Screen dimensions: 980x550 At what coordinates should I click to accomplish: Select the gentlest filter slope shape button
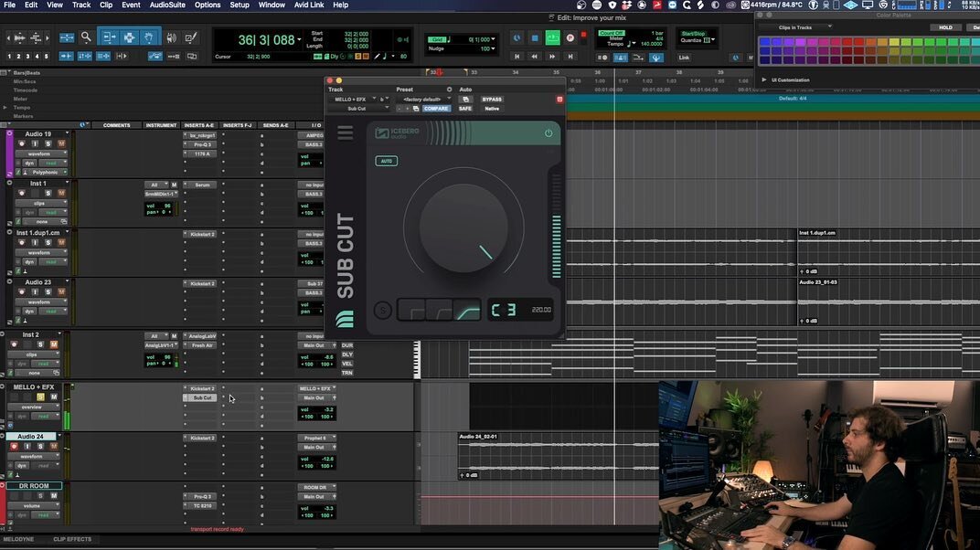pos(467,311)
